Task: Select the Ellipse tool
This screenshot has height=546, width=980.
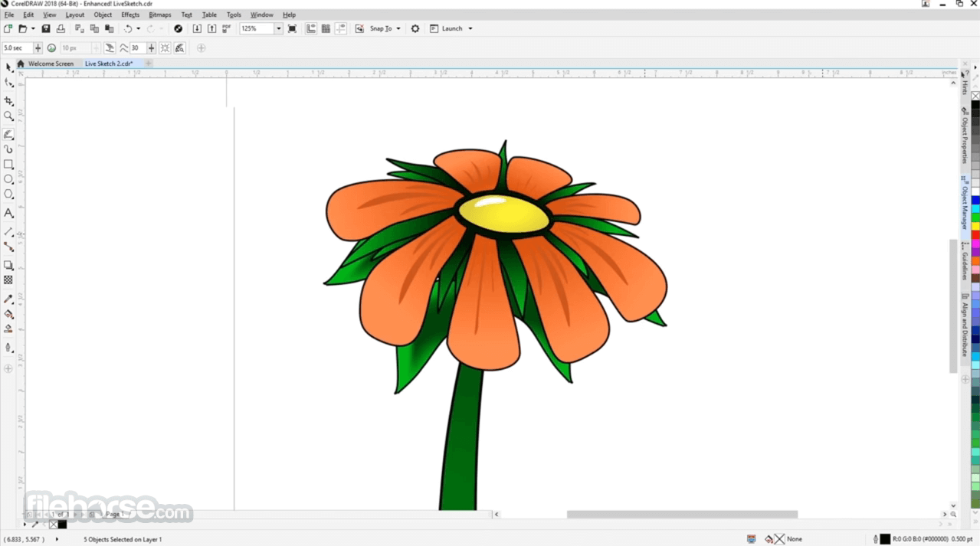Action: [8, 179]
